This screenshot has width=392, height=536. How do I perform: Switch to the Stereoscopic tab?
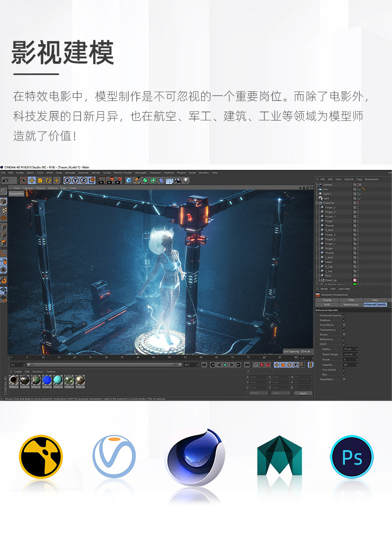(351, 304)
